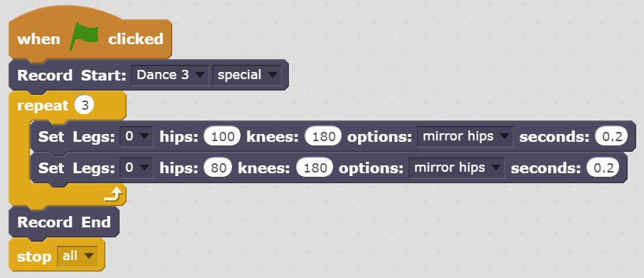Screen dimensions: 644x278
Task: Select the repeat block label
Action: point(43,105)
